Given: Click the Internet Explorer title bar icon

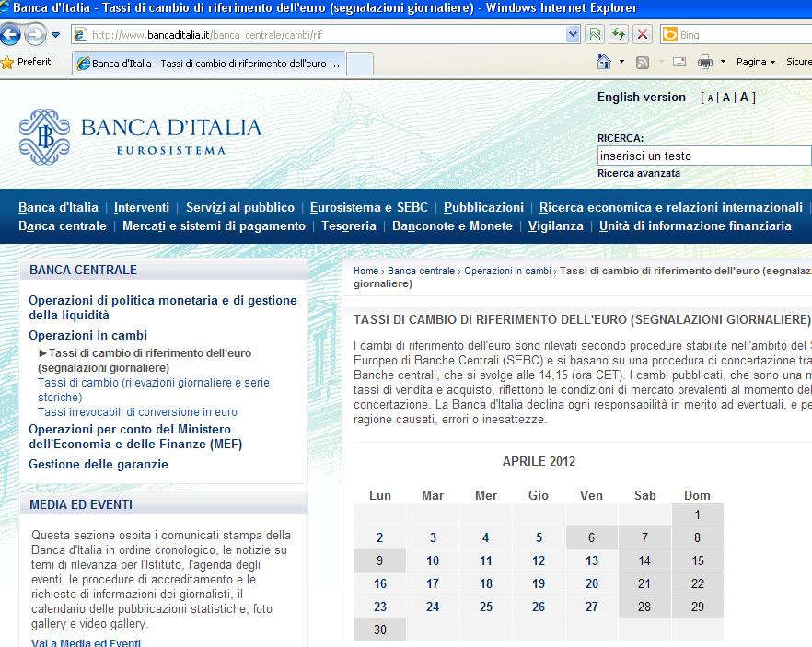Looking at the screenshot, I should tap(5, 6).
